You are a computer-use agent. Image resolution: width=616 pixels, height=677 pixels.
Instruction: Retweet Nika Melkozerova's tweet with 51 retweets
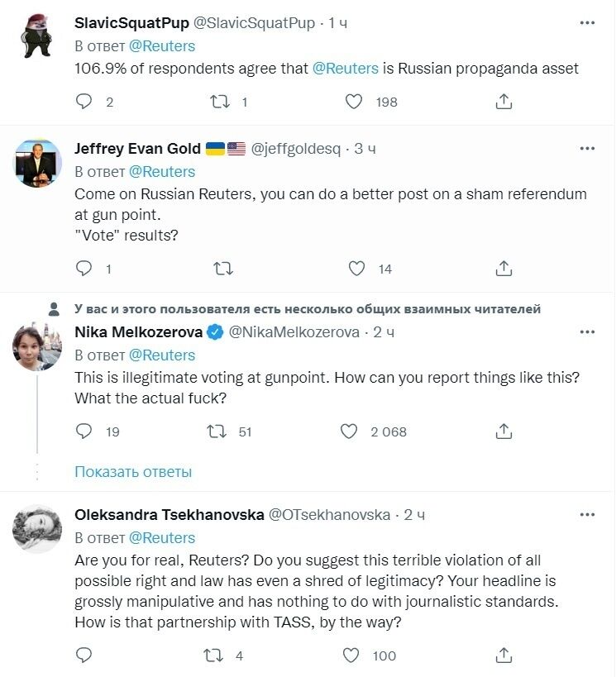tap(221, 431)
